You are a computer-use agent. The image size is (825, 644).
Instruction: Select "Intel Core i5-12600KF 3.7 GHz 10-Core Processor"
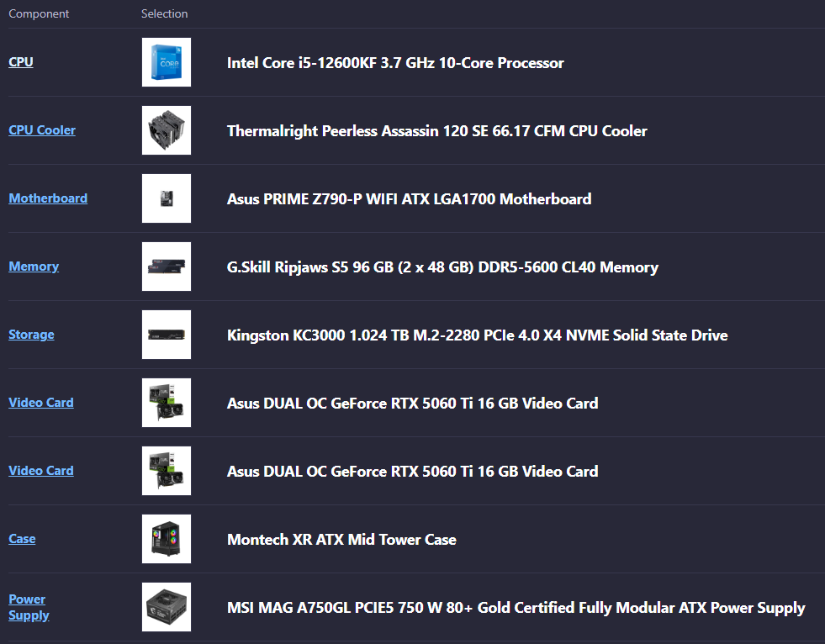[395, 63]
